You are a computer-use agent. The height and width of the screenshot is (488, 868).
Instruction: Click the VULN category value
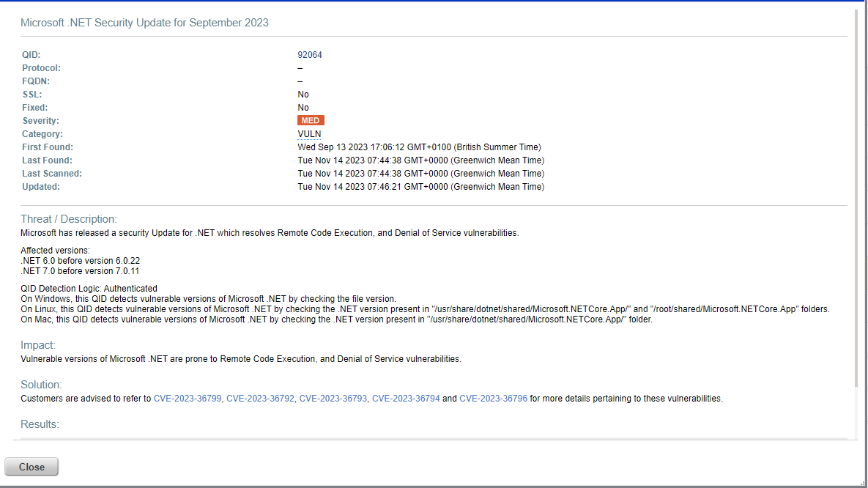[309, 134]
